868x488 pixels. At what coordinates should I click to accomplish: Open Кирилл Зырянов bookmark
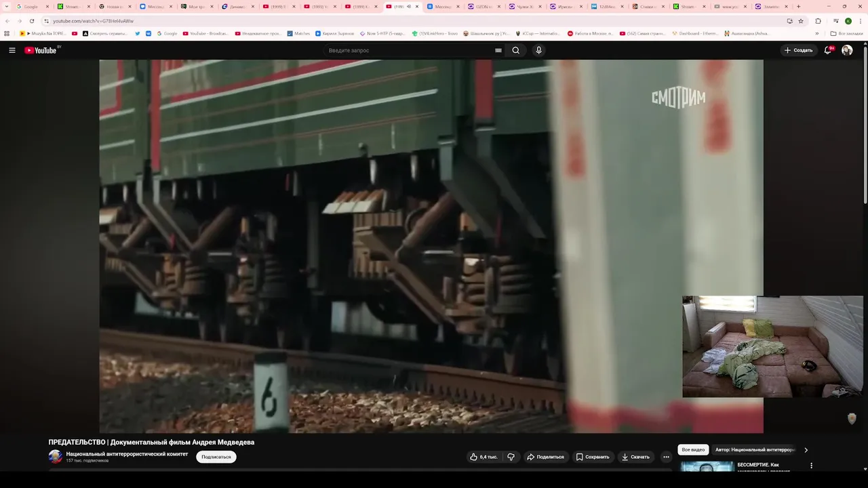point(334,33)
